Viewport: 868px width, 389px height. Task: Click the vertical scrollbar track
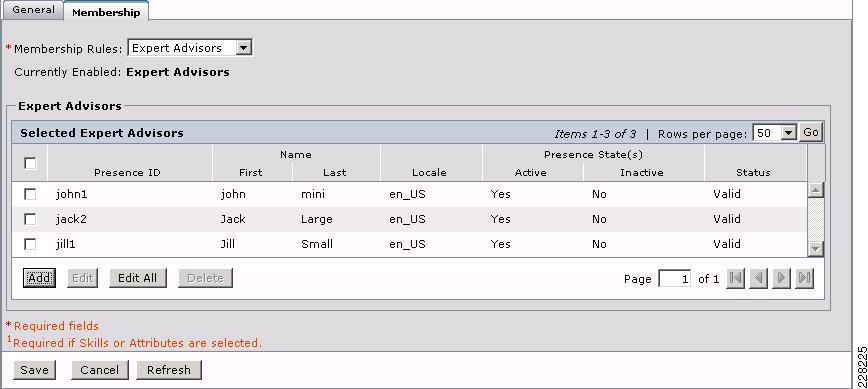click(x=816, y=220)
